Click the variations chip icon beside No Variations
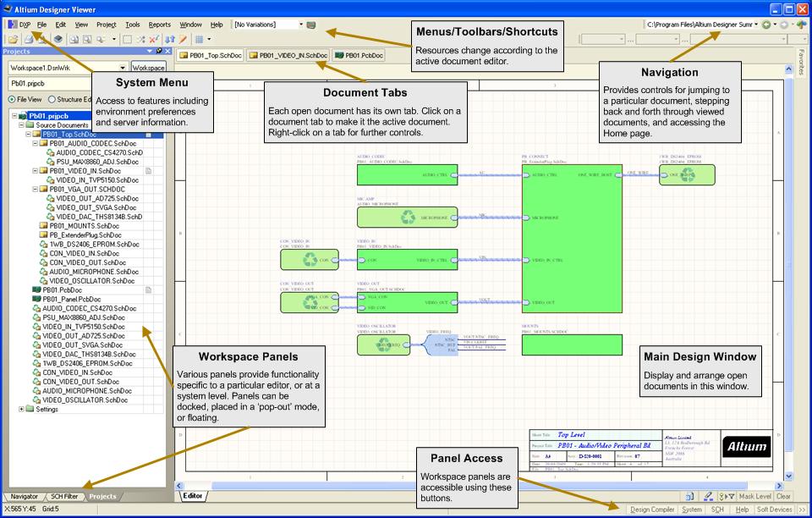This screenshot has height=518, width=812. click(311, 25)
